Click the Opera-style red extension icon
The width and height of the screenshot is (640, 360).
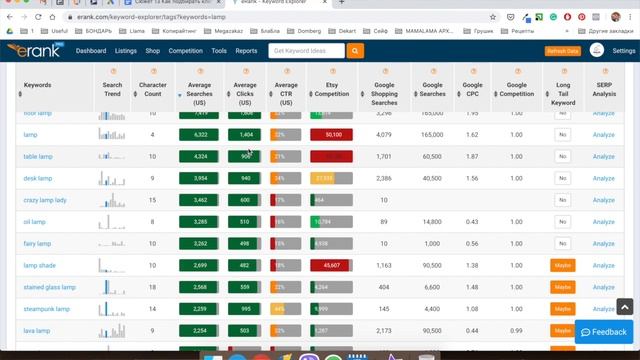(x=567, y=17)
